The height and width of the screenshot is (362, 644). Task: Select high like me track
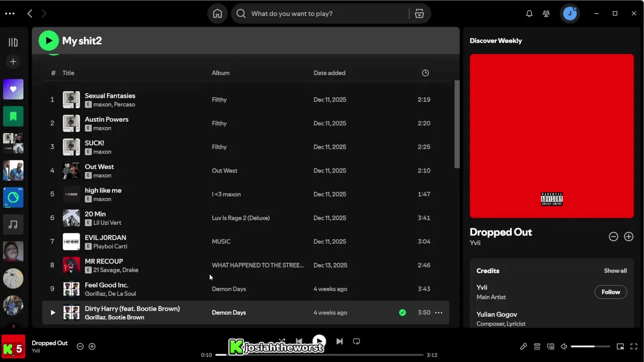pyautogui.click(x=246, y=194)
